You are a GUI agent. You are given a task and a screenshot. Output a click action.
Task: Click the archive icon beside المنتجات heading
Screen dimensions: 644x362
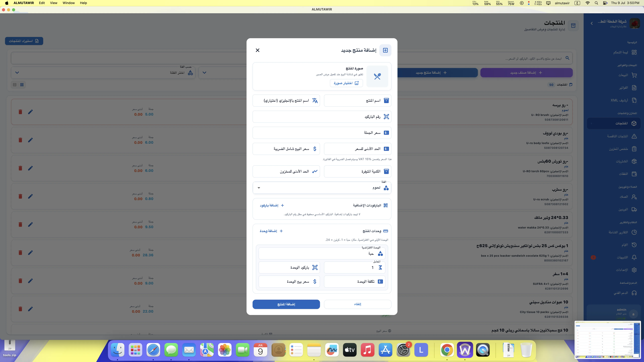click(573, 26)
